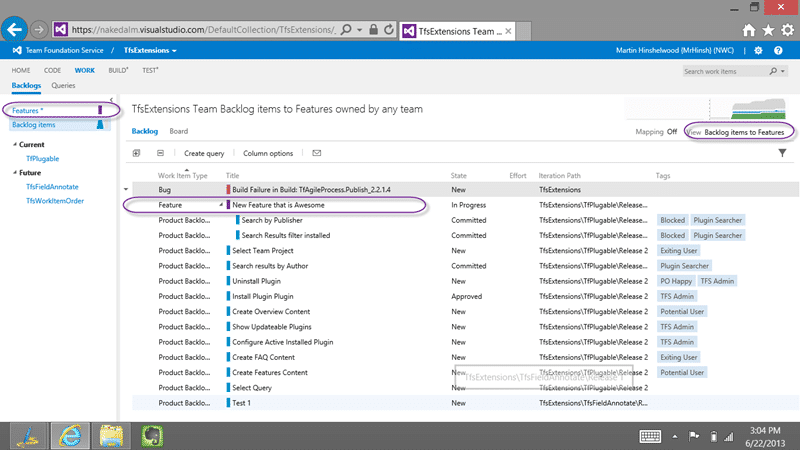Click the Visual Studio logo beside Team Foundation Service
The width and height of the screenshot is (800, 450).
(x=17, y=50)
